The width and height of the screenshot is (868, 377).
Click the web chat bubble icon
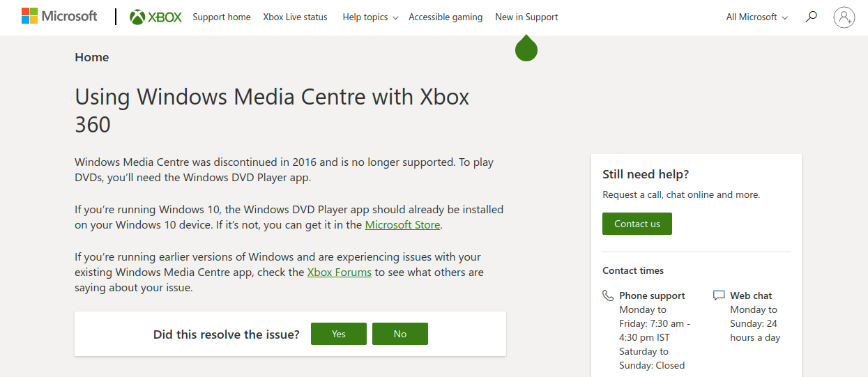(x=719, y=295)
